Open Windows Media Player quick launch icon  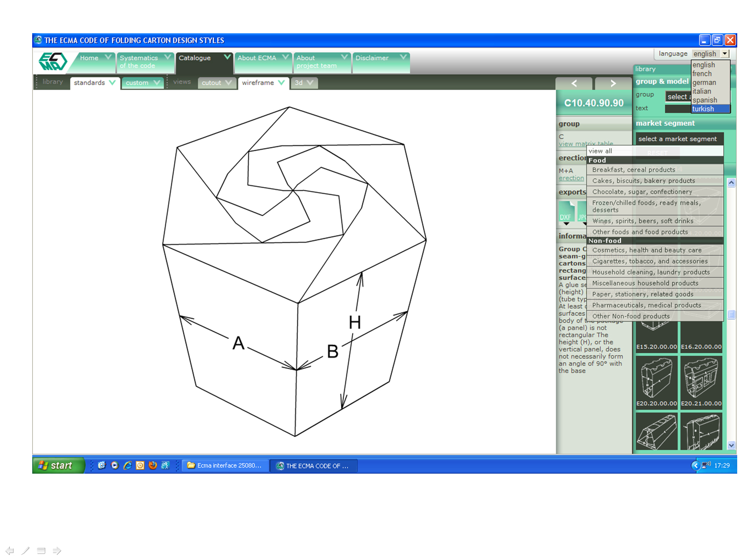coord(115,465)
